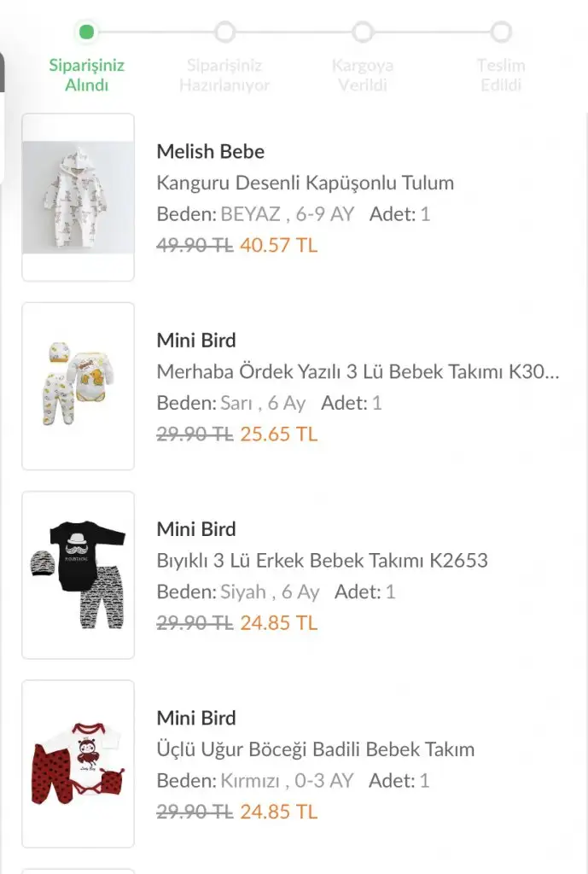This screenshot has height=874, width=588.
Task: Open the yellow duck baby set thumbnail
Action: pyautogui.click(x=78, y=386)
